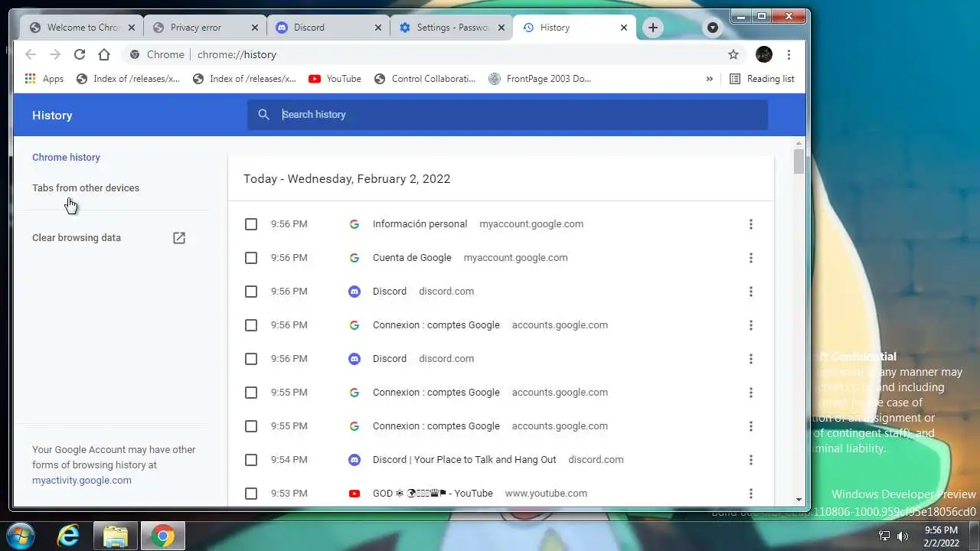Switch to Welcome to Chrome tab

coord(82,28)
